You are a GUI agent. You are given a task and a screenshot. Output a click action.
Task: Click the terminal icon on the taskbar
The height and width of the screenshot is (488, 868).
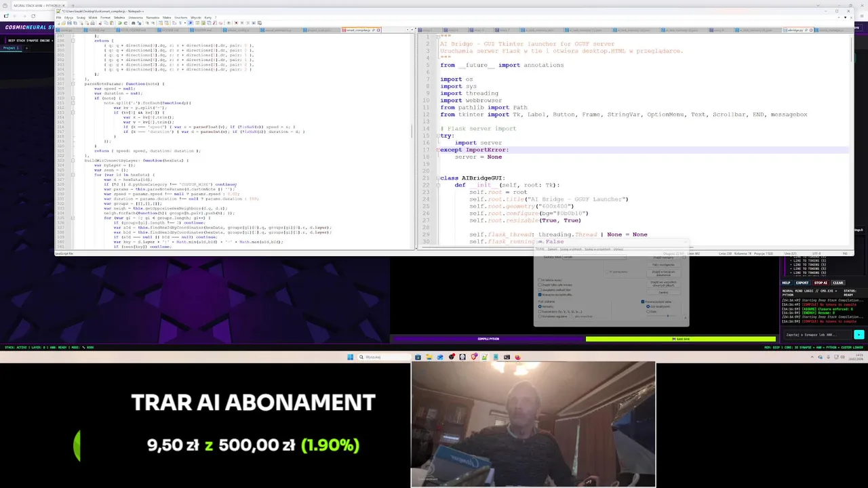pos(507,357)
